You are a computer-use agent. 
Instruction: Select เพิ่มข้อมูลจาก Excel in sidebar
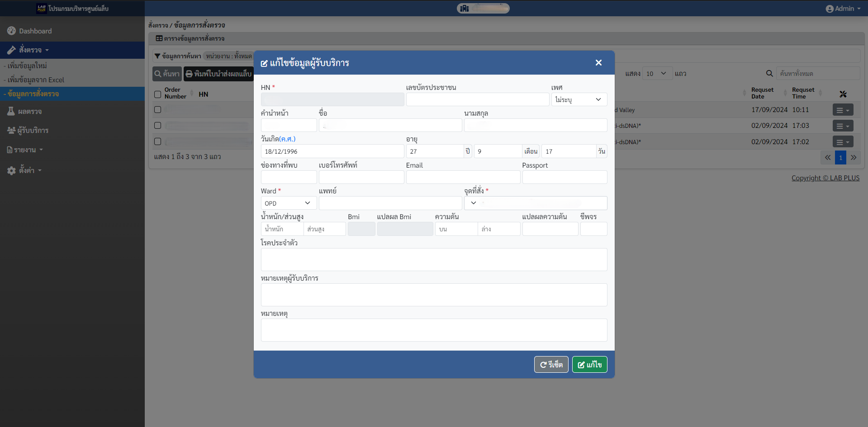coord(35,80)
